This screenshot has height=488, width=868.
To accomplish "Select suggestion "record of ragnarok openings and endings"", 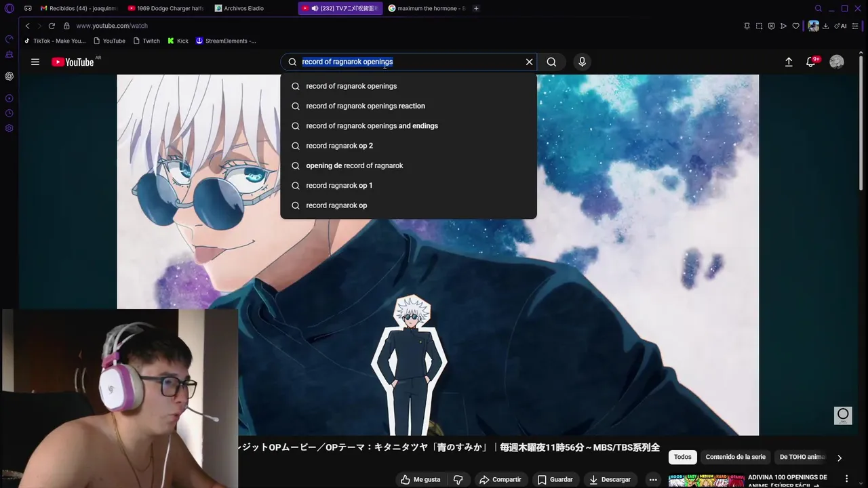I will click(x=408, y=126).
